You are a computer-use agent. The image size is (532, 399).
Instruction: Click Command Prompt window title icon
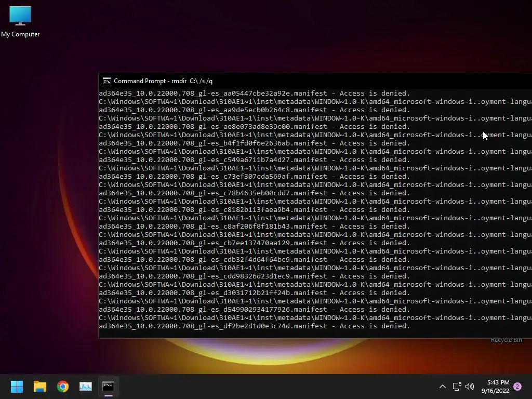pyautogui.click(x=107, y=81)
